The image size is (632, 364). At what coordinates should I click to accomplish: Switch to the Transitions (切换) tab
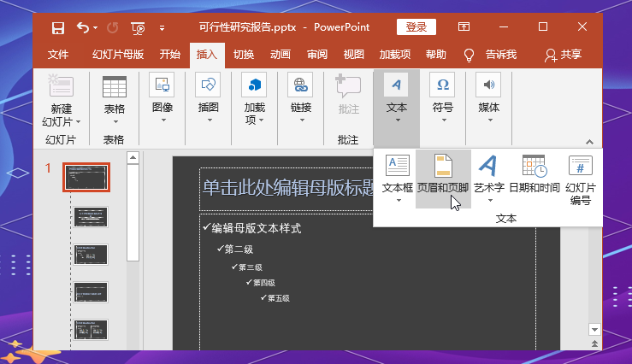(x=244, y=55)
